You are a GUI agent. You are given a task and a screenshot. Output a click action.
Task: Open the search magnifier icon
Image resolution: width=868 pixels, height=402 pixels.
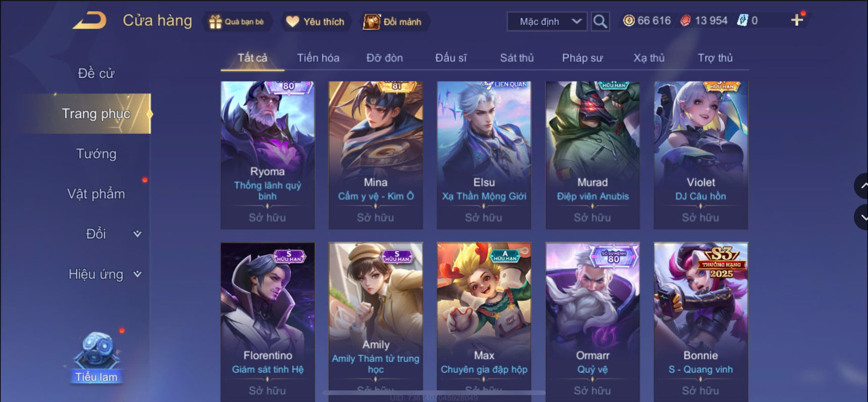click(600, 21)
